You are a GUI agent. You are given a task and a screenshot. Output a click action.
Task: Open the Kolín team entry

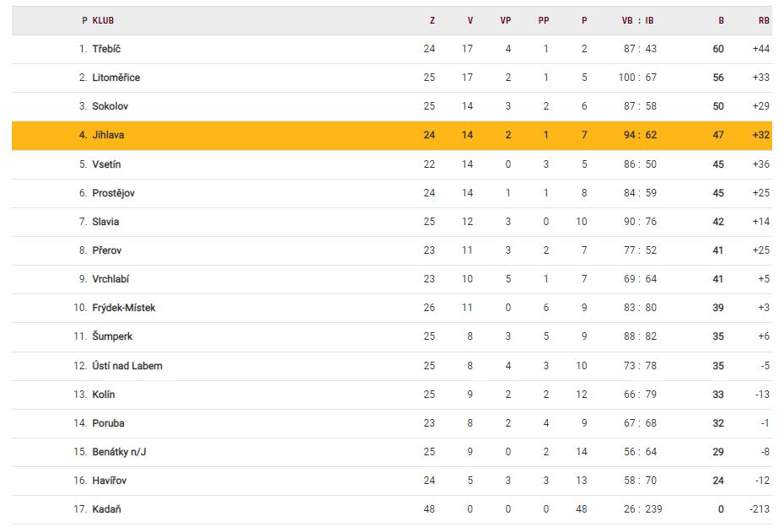point(104,395)
